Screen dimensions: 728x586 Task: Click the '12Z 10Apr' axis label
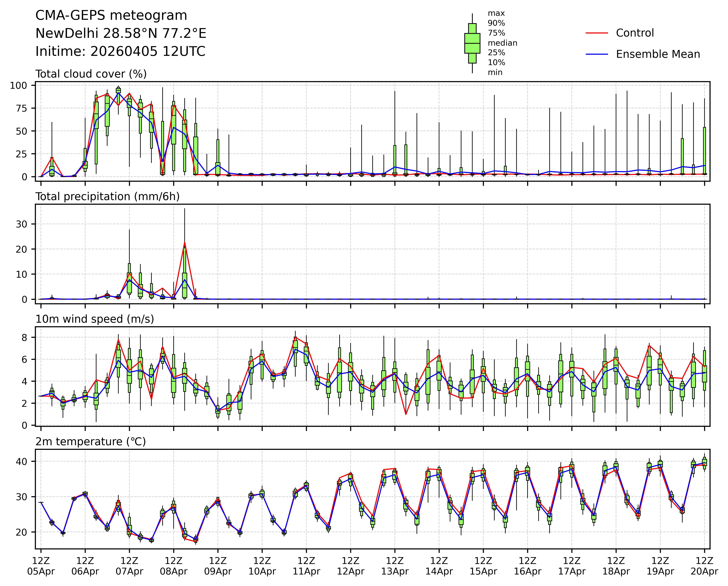click(262, 566)
